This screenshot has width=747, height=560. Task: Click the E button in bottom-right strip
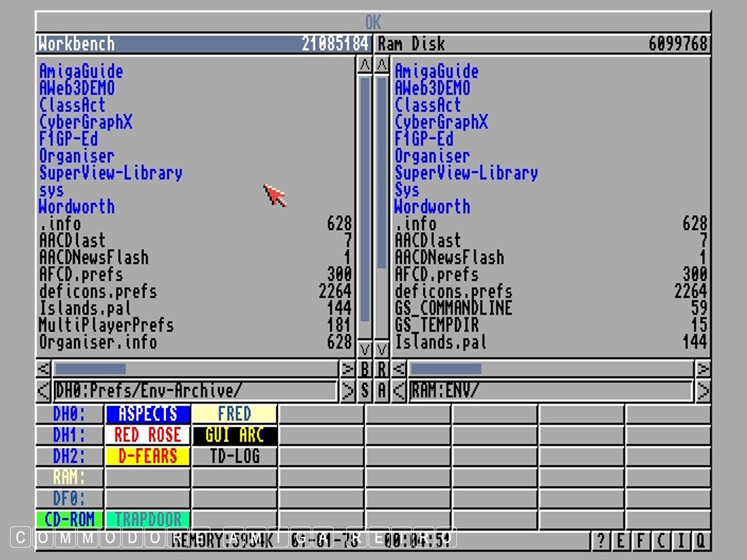tap(620, 541)
